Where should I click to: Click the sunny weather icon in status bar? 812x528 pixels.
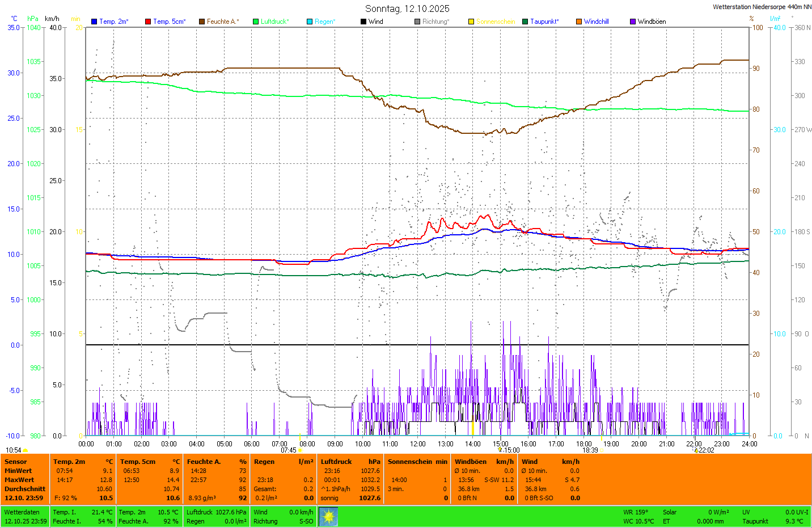pyautogui.click(x=328, y=517)
